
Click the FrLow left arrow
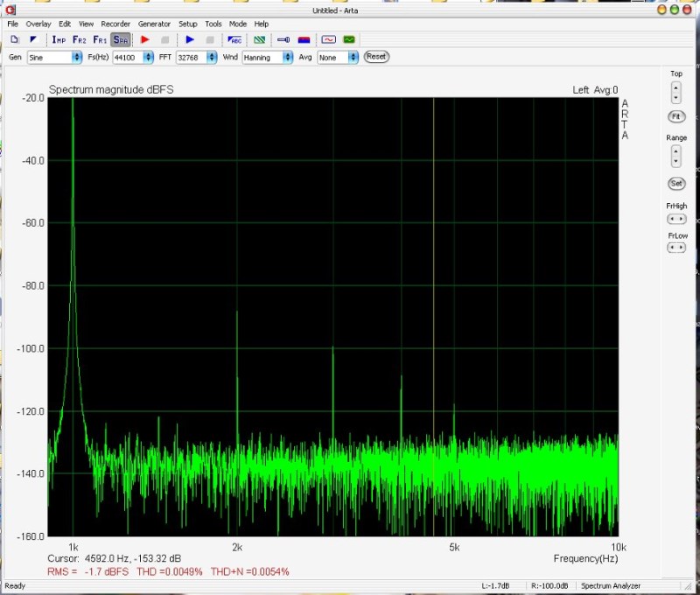(x=672, y=248)
